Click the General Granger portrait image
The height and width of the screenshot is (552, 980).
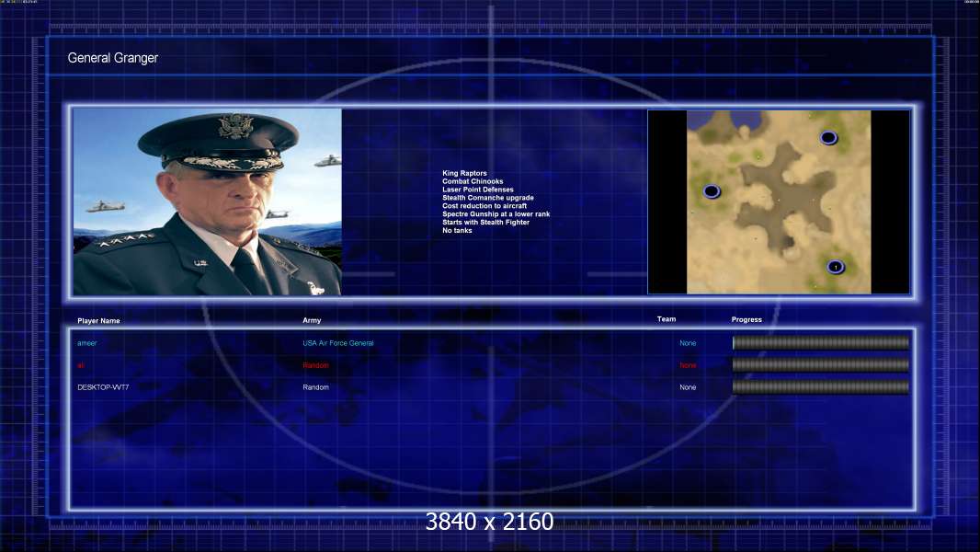(208, 201)
